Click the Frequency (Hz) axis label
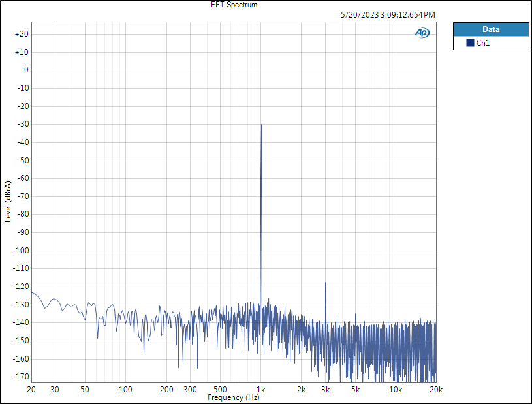 coord(234,397)
